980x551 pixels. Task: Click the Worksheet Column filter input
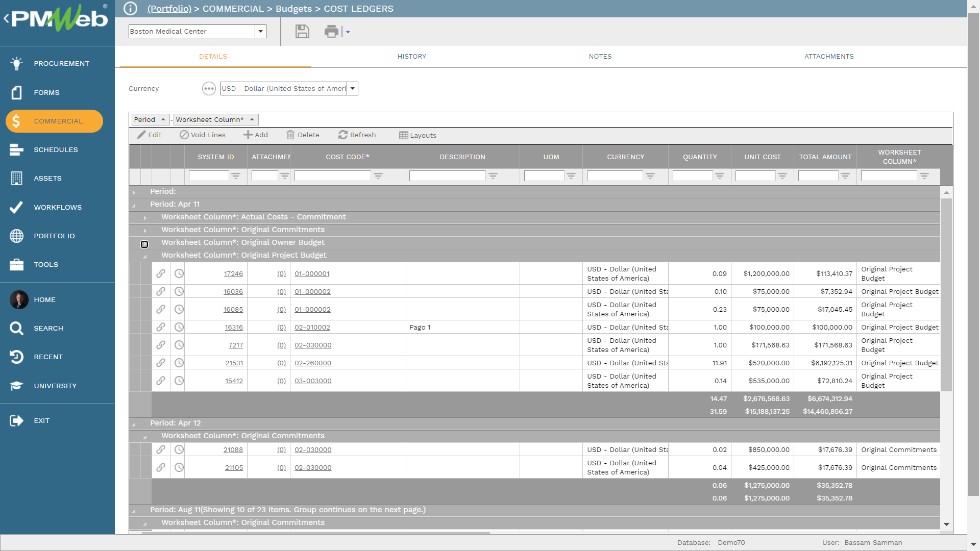pos(889,176)
